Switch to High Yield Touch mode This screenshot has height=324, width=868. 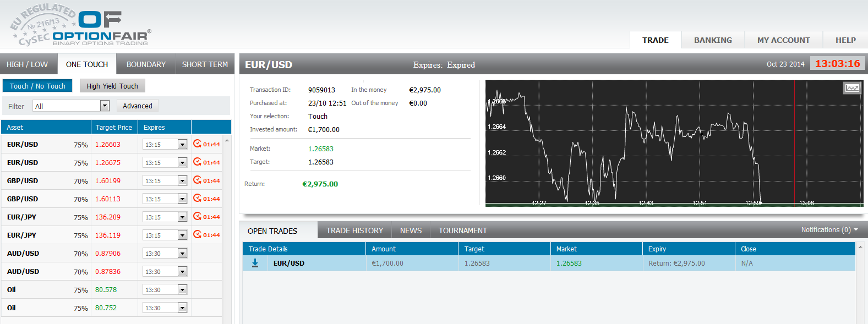[x=112, y=86]
